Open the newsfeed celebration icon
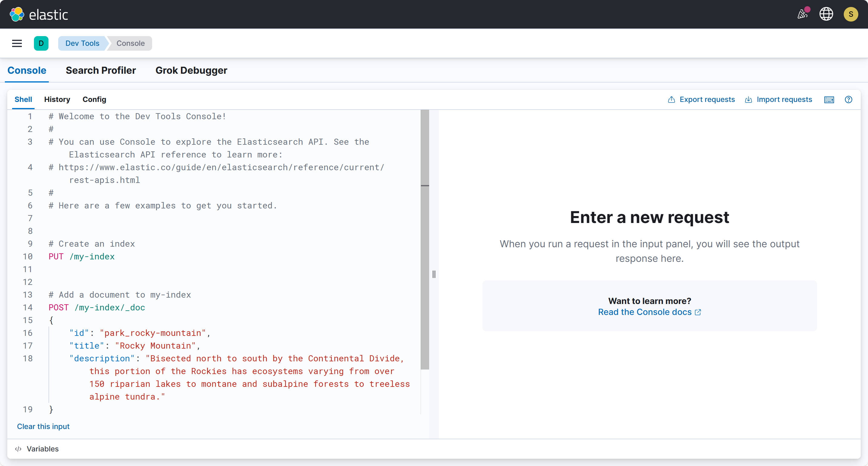 coord(803,14)
